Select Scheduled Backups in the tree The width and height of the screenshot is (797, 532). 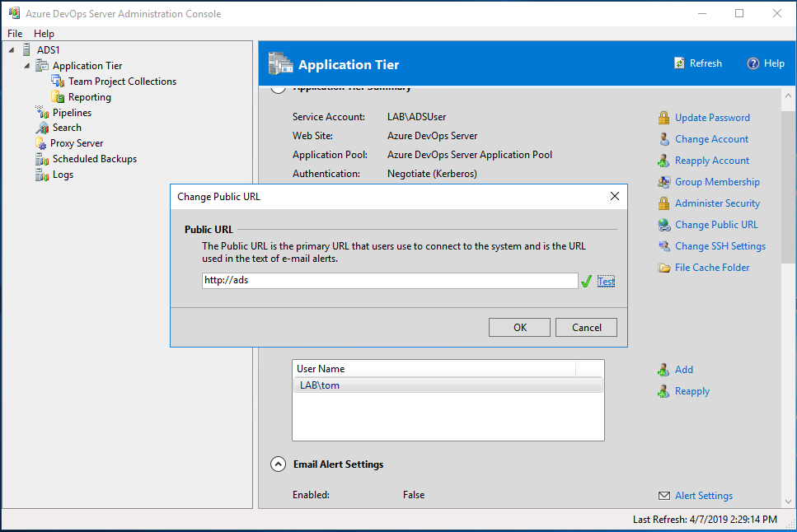point(95,159)
